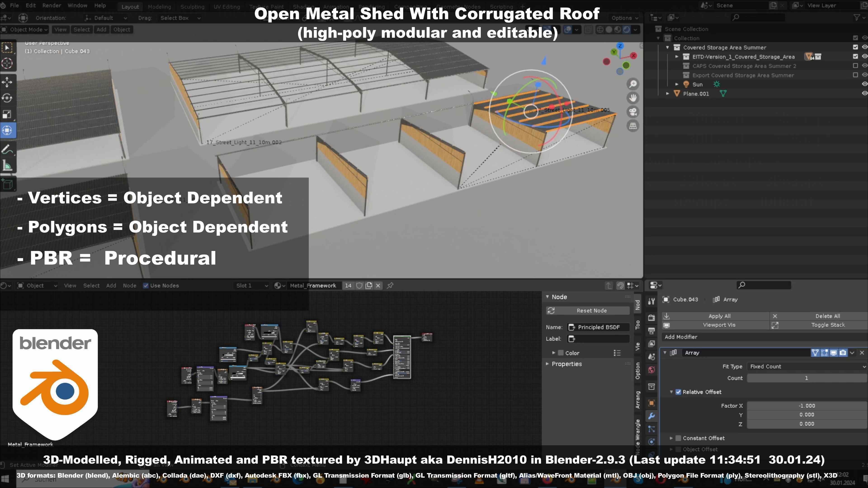
Task: Open the Edit menu
Action: pos(31,5)
